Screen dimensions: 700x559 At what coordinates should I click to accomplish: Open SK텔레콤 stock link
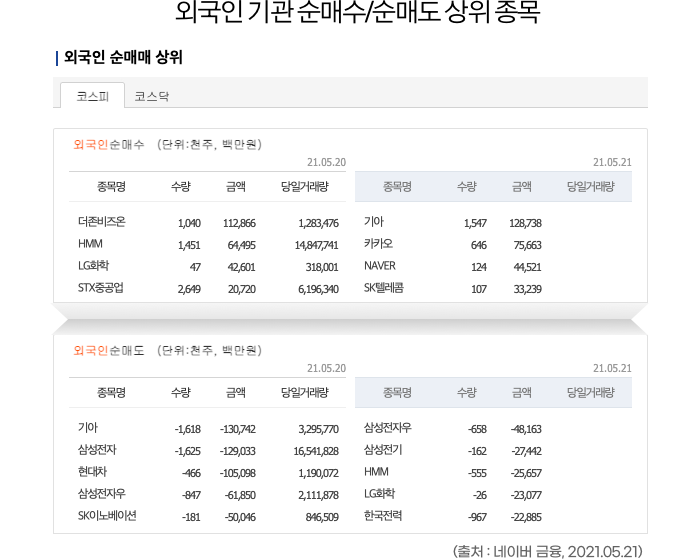pos(384,288)
